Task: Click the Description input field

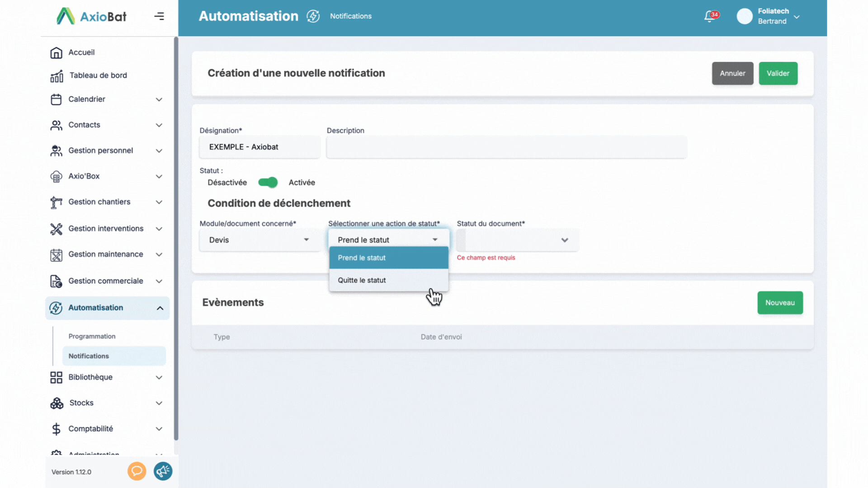Action: click(x=506, y=147)
